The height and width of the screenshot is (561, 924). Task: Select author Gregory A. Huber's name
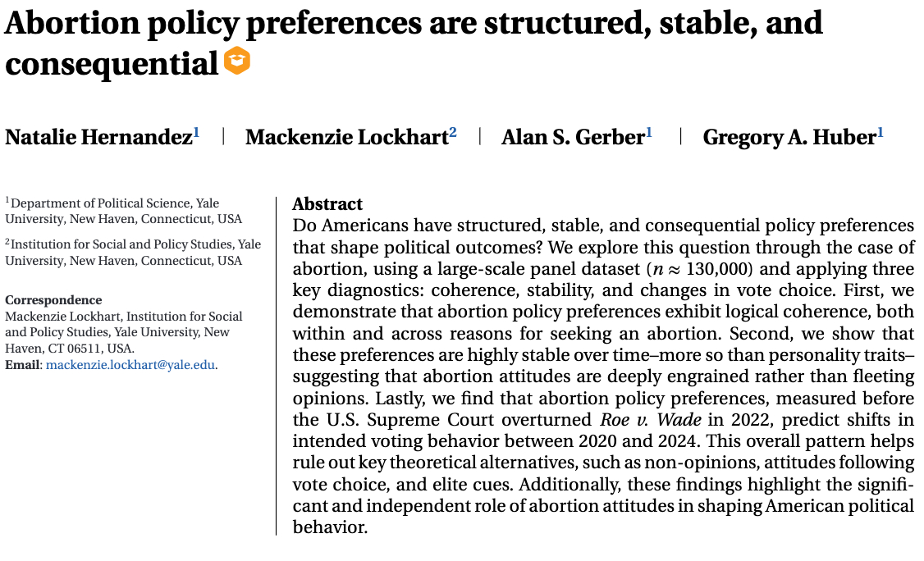click(789, 137)
